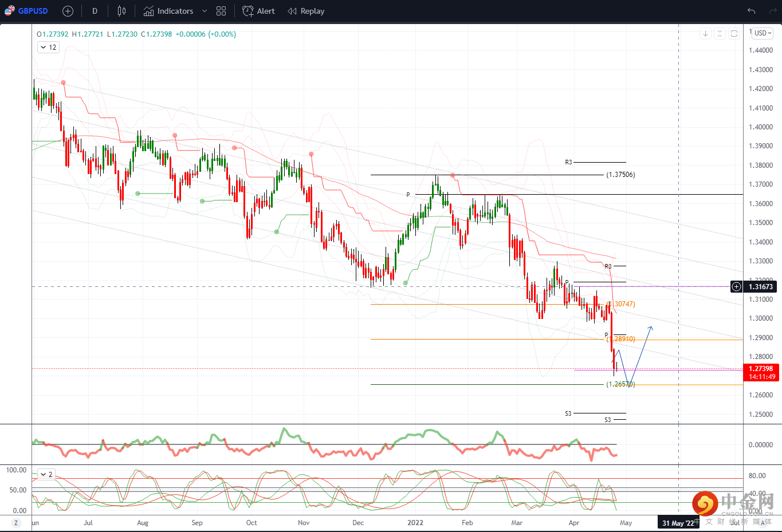The width and height of the screenshot is (782, 532).
Task: Create an Alert from the toolbar
Action: click(x=258, y=11)
